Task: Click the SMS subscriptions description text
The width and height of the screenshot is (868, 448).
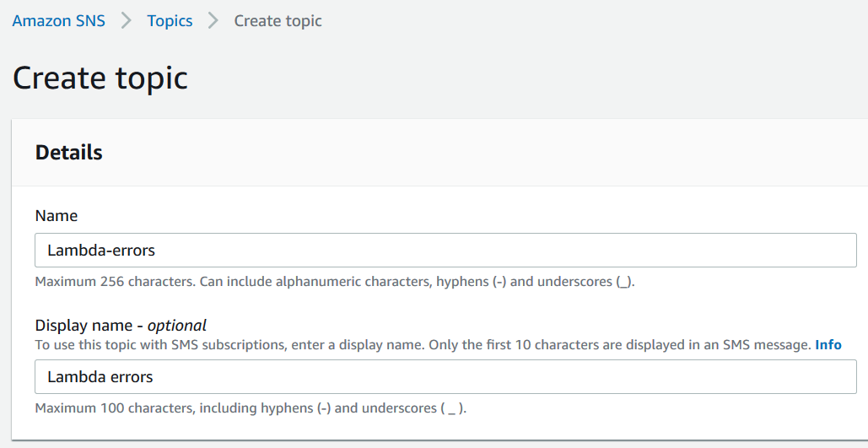Action: [x=423, y=344]
